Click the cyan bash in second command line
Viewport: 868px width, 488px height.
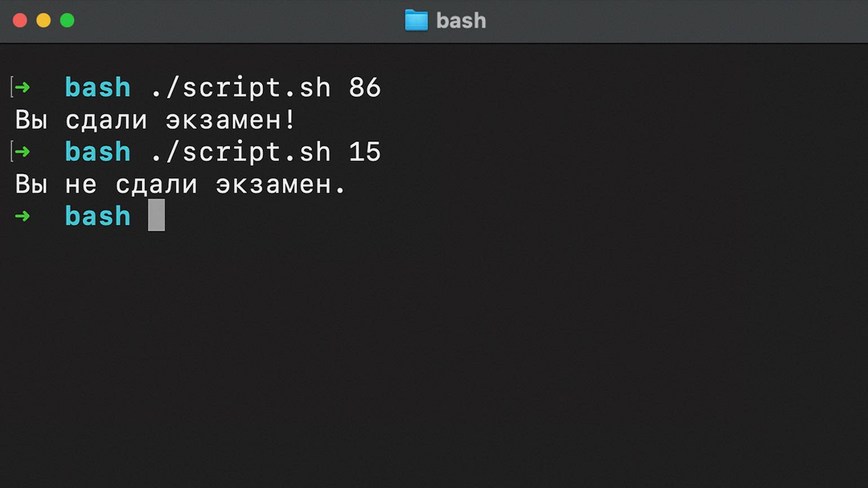pyautogui.click(x=98, y=152)
